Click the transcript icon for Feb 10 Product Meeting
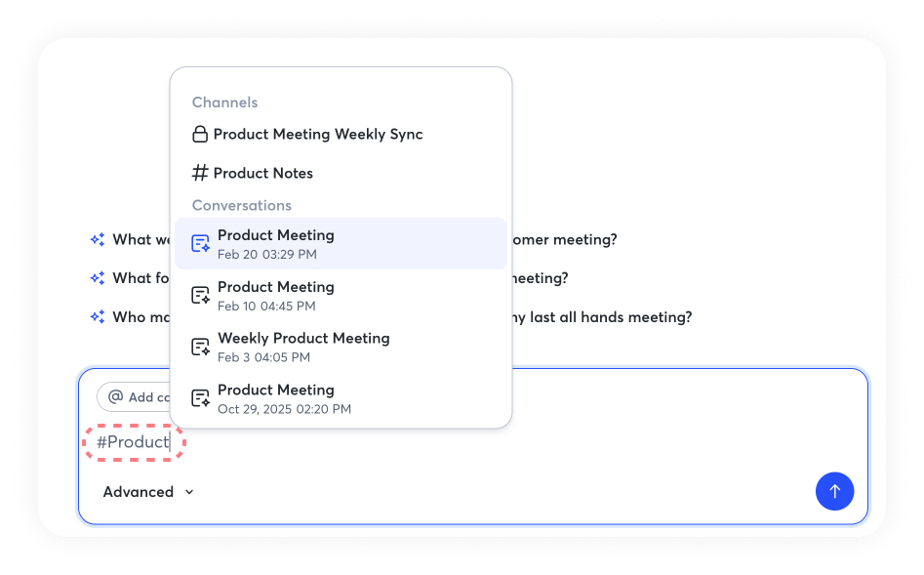Viewport: 924px width, 575px height. [x=201, y=295]
